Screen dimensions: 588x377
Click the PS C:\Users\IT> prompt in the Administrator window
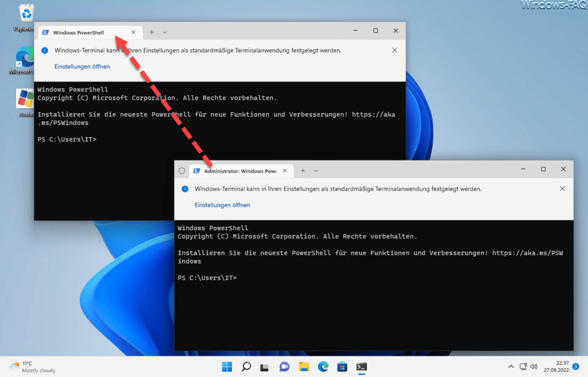(207, 278)
